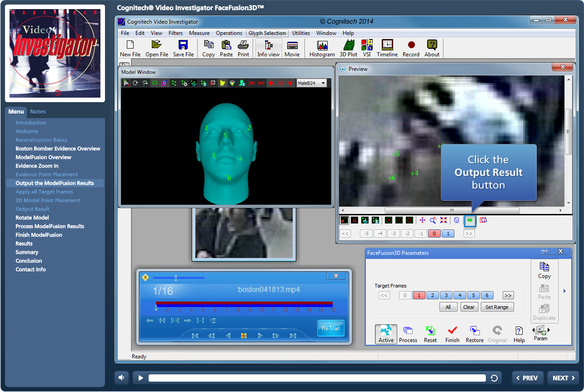
Task: Click the VSI toolbar icon
Action: [x=367, y=49]
